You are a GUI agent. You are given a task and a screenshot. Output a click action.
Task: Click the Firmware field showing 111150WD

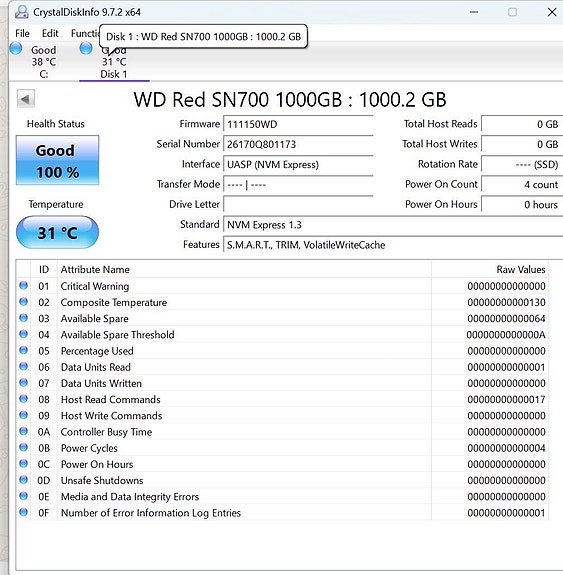point(298,124)
